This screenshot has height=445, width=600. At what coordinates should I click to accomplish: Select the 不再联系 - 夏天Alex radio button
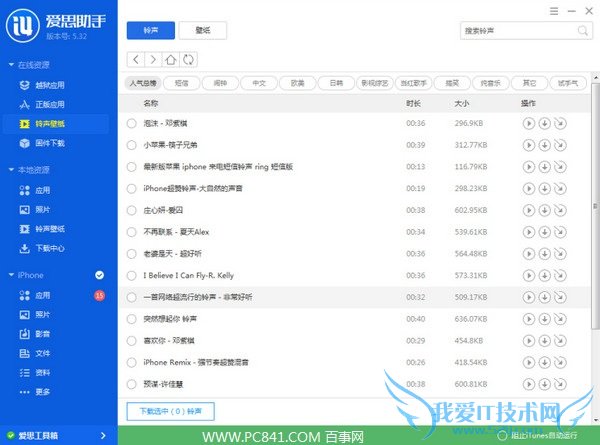[x=132, y=232]
